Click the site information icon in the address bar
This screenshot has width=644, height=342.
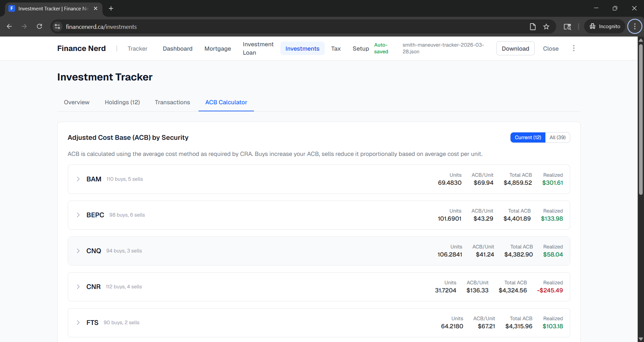pos(57,26)
